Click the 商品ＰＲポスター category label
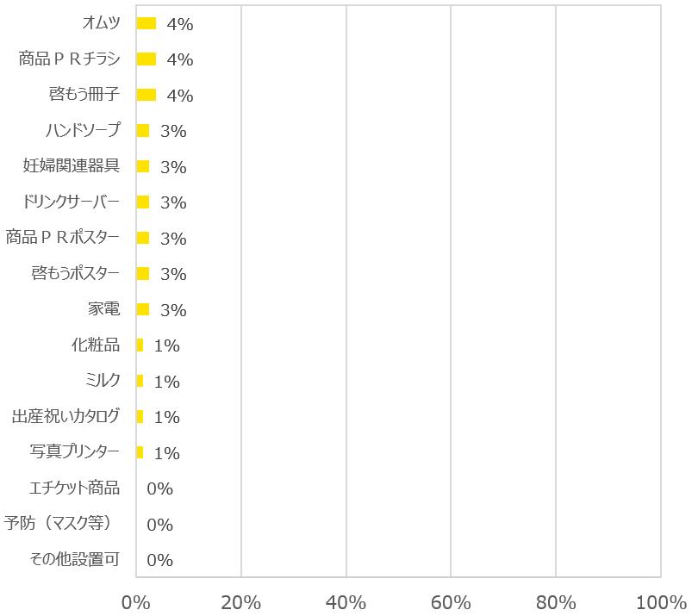The image size is (698, 616). point(63,238)
